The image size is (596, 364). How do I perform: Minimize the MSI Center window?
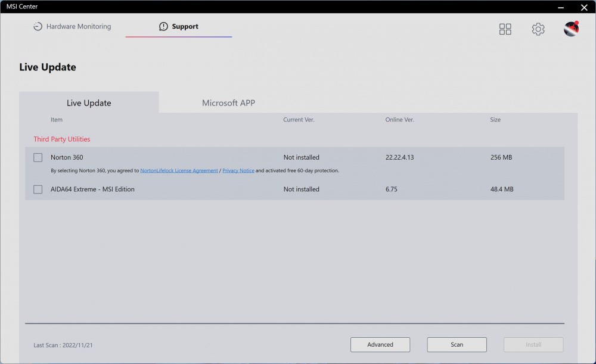561,7
